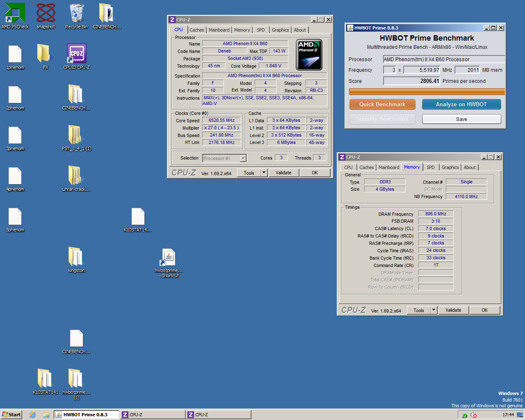Launch the CPUID CPU-Z shortcut

click(76, 57)
